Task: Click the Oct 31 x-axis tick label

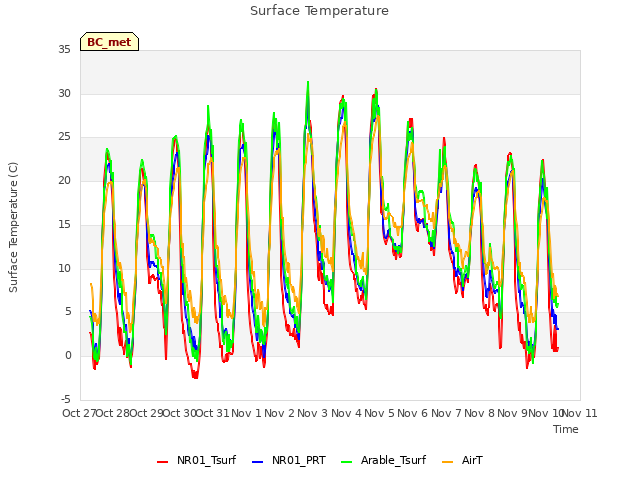Action: [x=212, y=413]
